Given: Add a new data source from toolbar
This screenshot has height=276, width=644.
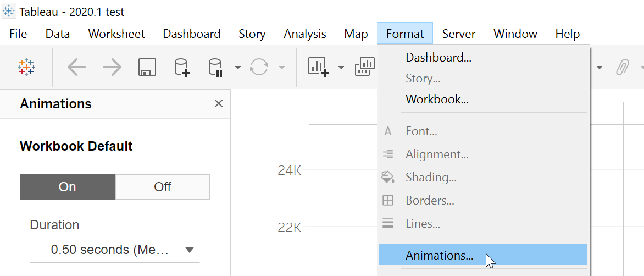Looking at the screenshot, I should (181, 68).
